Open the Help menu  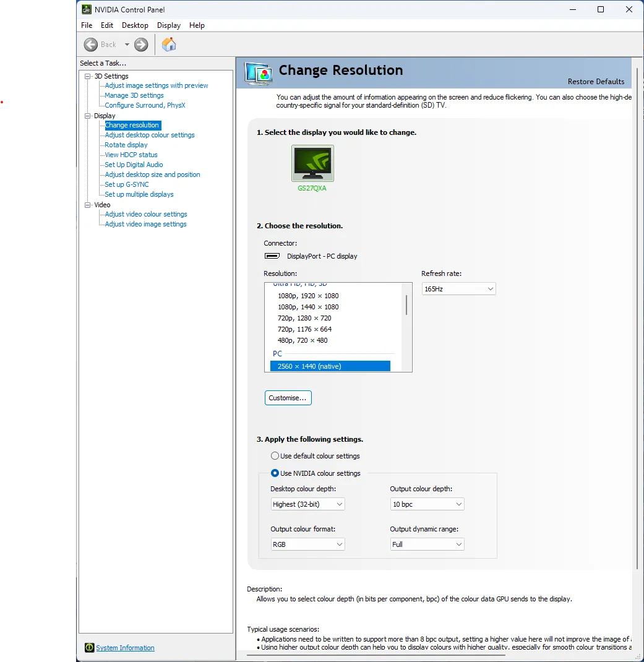pos(197,25)
